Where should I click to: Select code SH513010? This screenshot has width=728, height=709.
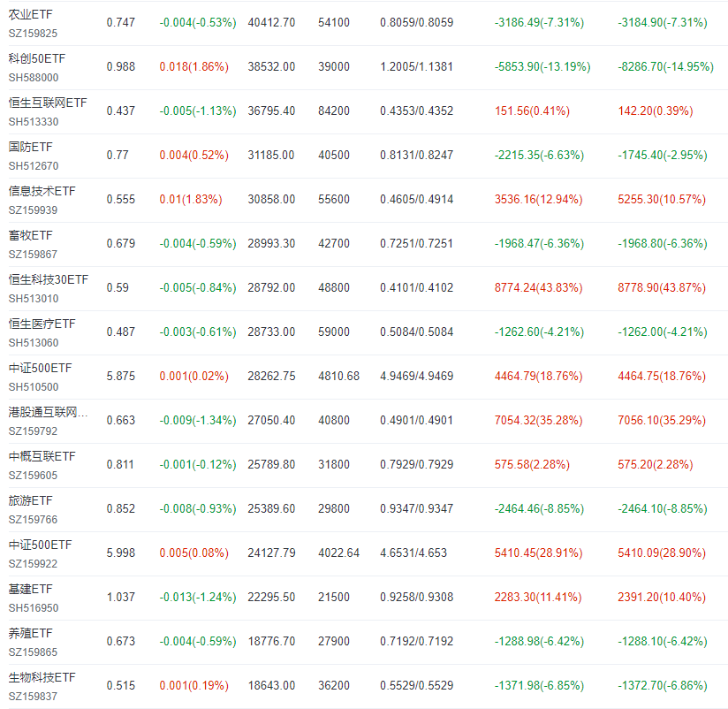[34, 298]
